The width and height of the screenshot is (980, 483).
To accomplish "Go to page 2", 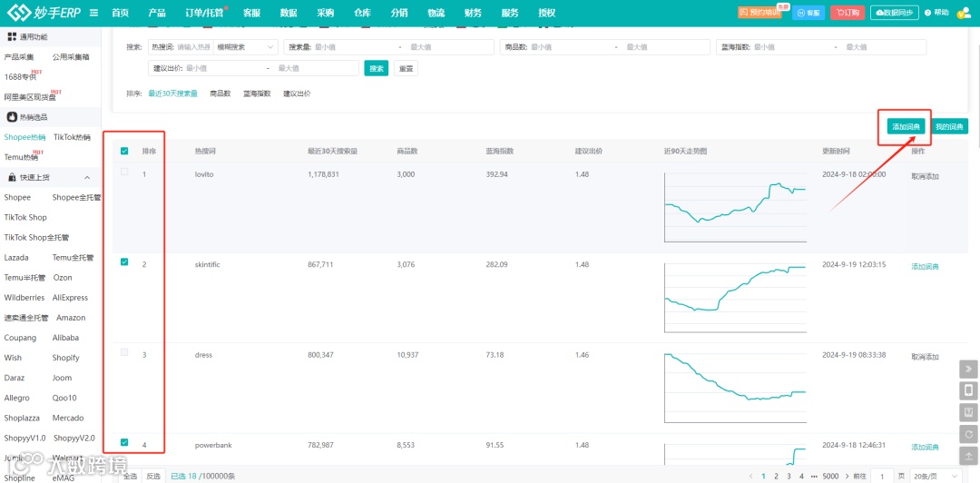I will pyautogui.click(x=776, y=476).
